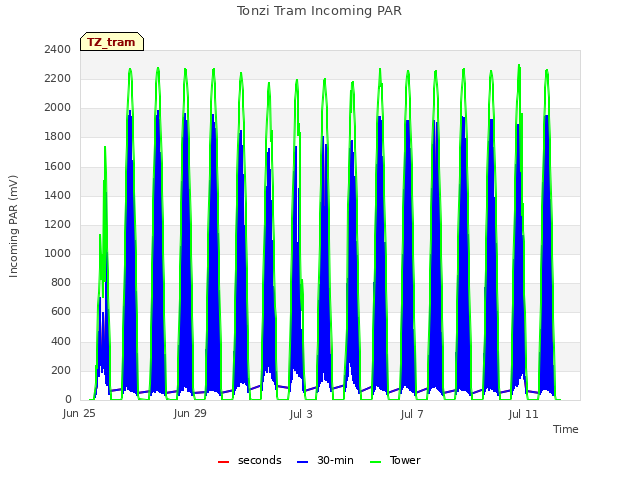Toggle the seconds legend entry
Viewport: 640px width, 480px height.
pos(249,460)
